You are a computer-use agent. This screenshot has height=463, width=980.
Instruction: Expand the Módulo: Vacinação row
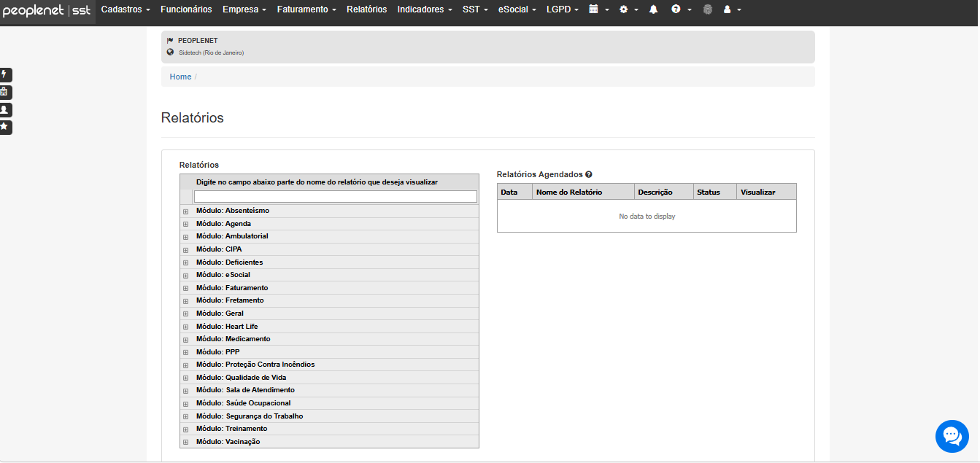(185, 442)
